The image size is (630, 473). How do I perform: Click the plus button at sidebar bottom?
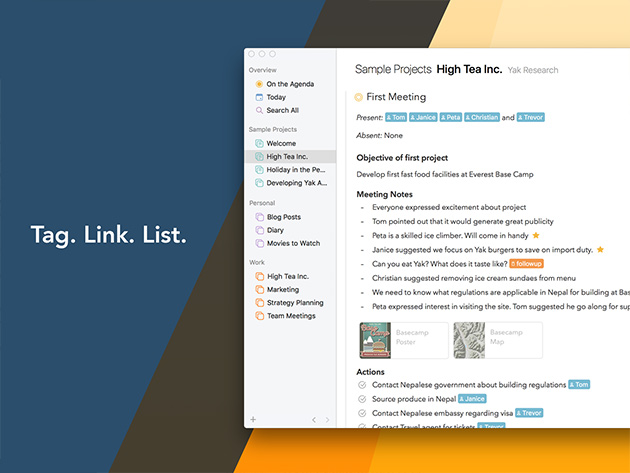coord(253,420)
